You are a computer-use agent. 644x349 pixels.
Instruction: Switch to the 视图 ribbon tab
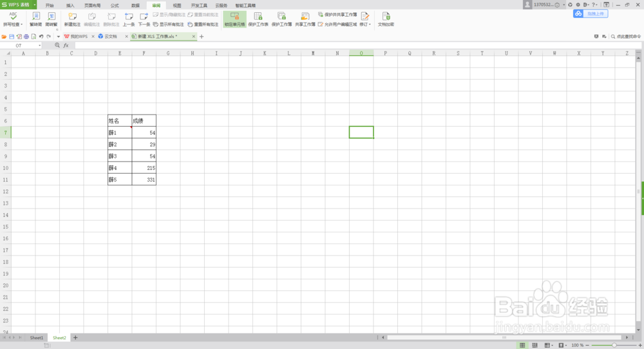coord(177,5)
